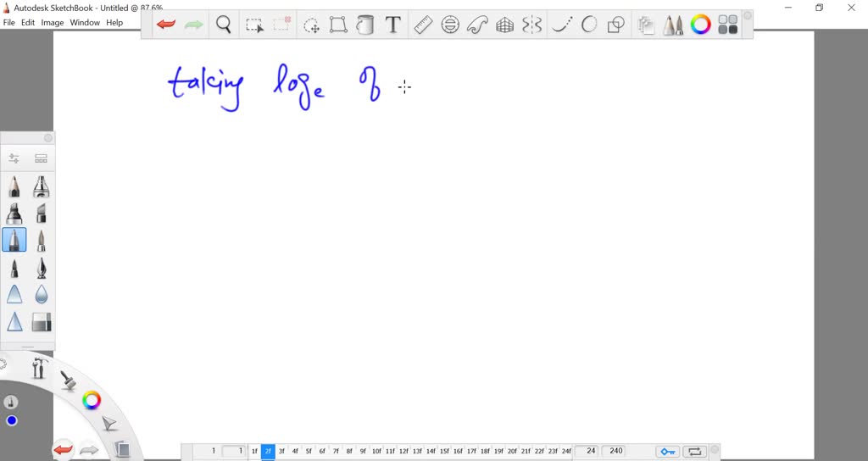
Task: Open the Ruler tool
Action: tap(423, 25)
